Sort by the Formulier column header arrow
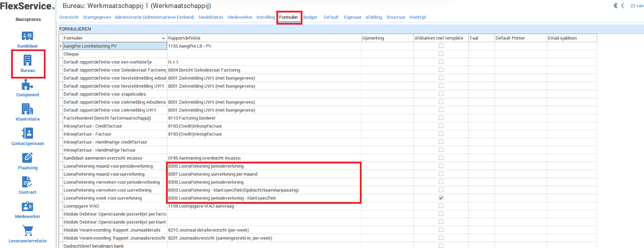The height and width of the screenshot is (248, 644). pyautogui.click(x=163, y=38)
